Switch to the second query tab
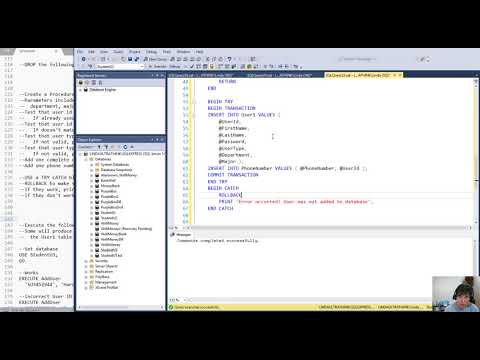The height and width of the screenshot is (360, 480). 279,75
